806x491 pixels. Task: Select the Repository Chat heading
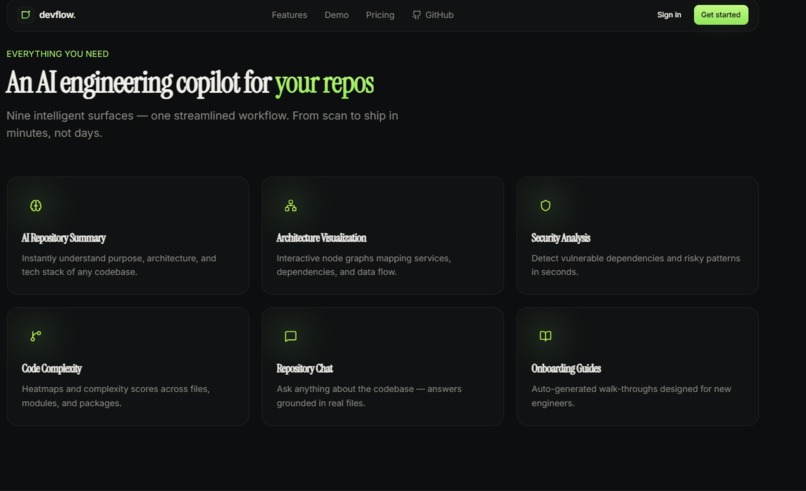(x=304, y=369)
